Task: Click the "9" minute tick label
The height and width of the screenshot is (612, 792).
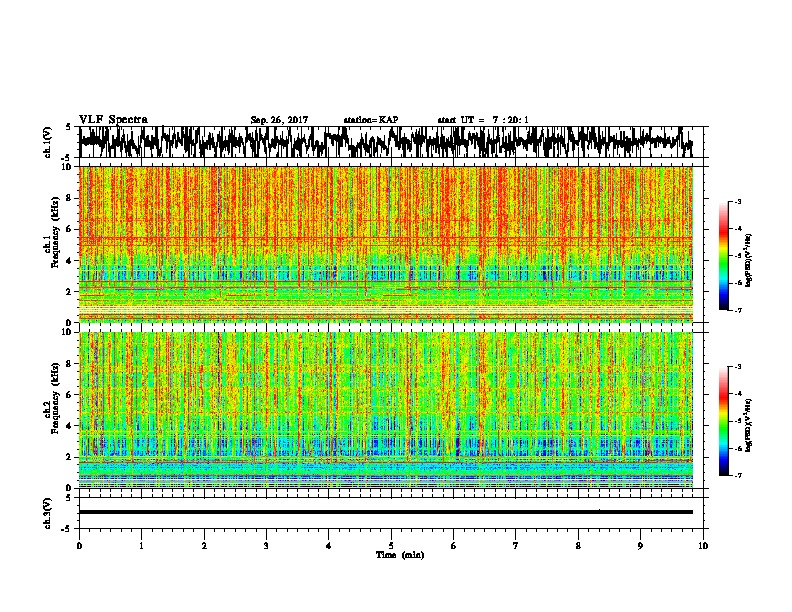Action: tap(640, 546)
